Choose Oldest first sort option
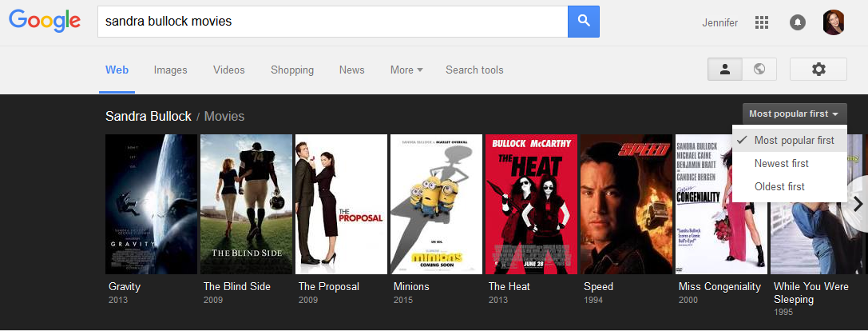This screenshot has width=868, height=335. coord(779,186)
